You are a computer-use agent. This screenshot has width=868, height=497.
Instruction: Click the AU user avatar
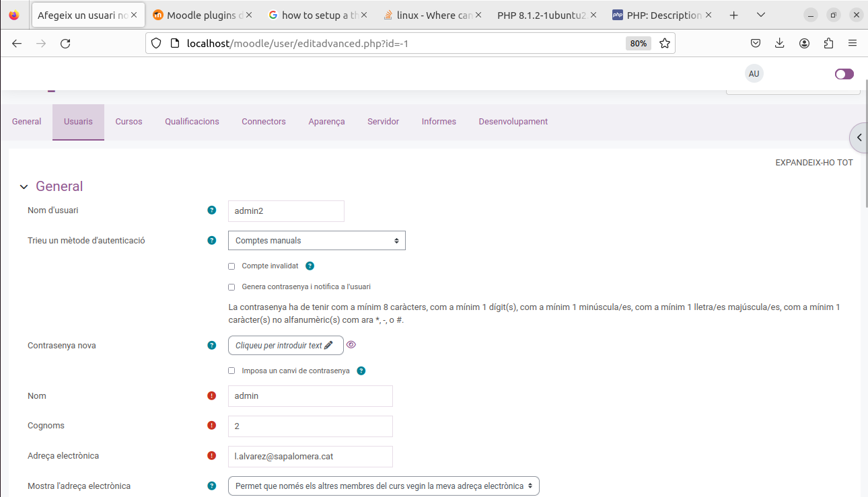pos(754,73)
